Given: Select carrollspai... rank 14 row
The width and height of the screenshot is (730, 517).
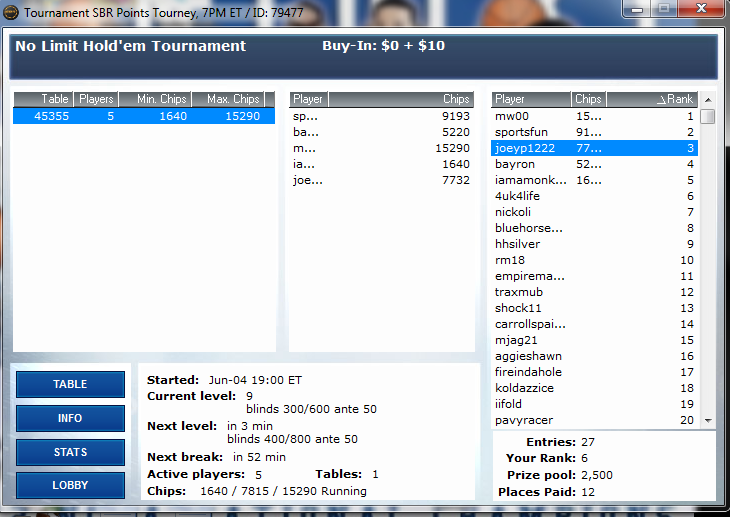Looking at the screenshot, I should coord(595,324).
